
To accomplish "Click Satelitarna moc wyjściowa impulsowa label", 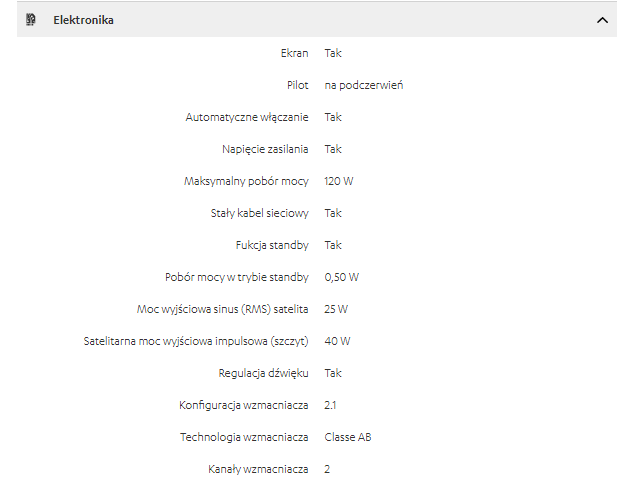I will click(196, 341).
